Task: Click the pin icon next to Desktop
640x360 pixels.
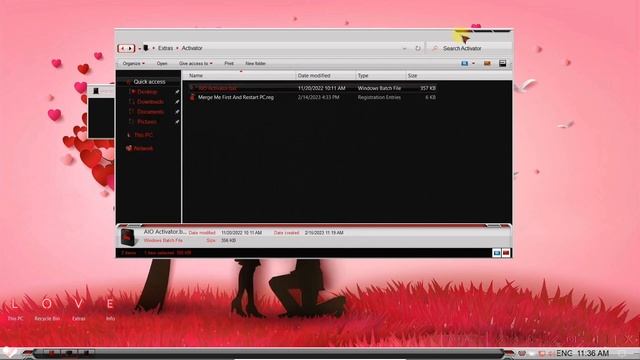Action: point(177,92)
